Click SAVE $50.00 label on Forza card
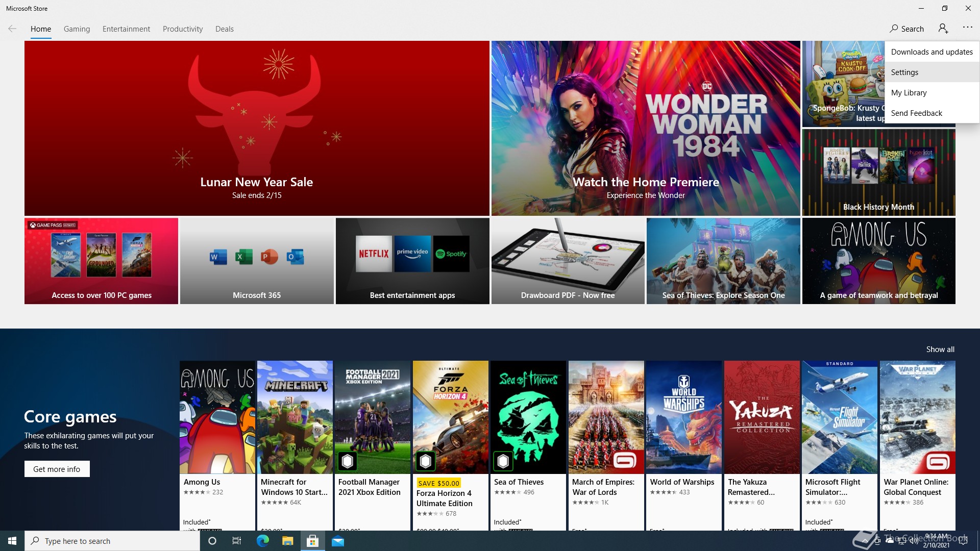Screen dimensions: 980x551 pos(438,483)
